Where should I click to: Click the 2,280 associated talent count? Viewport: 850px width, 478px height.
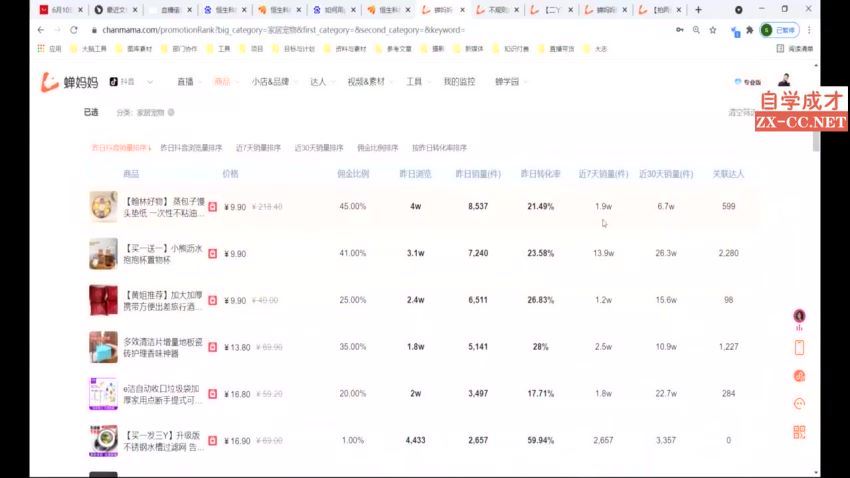pos(729,253)
